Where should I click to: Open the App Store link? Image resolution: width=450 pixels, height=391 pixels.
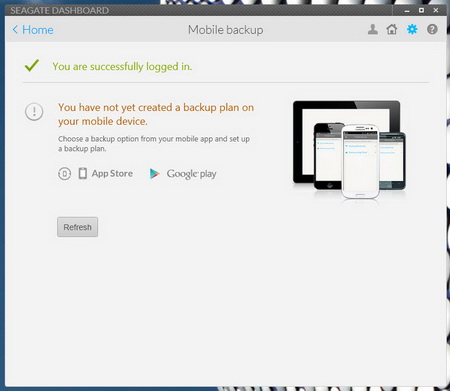pyautogui.click(x=112, y=173)
